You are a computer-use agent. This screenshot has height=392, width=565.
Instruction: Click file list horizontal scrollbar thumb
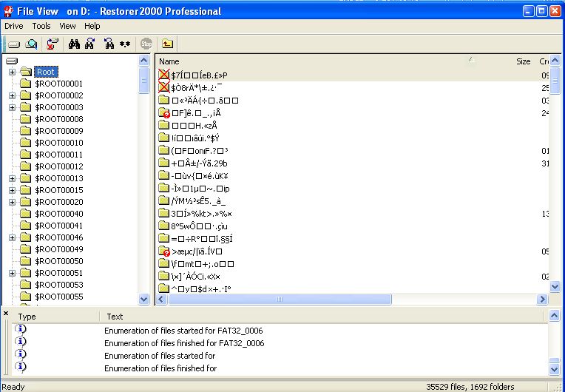pos(280,299)
